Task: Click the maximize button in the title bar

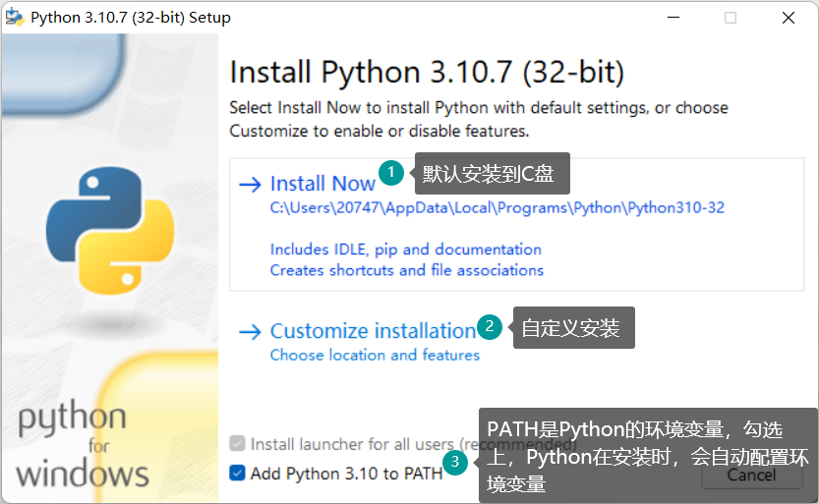Action: (731, 18)
